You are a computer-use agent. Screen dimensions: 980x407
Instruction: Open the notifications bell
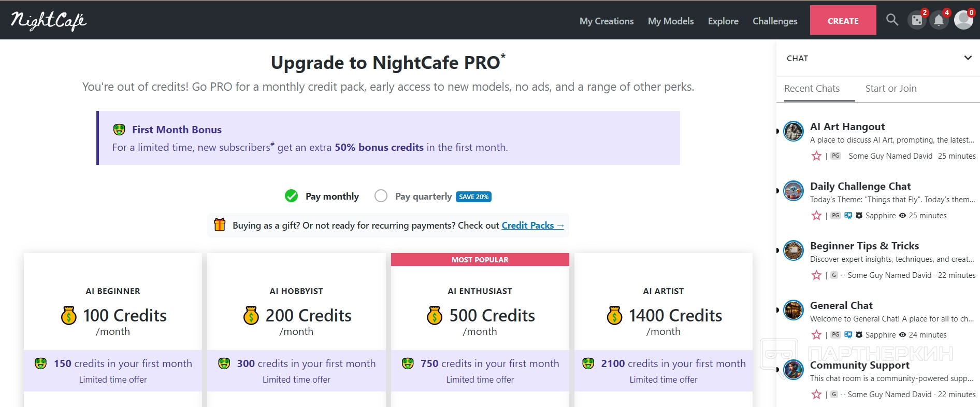click(939, 20)
